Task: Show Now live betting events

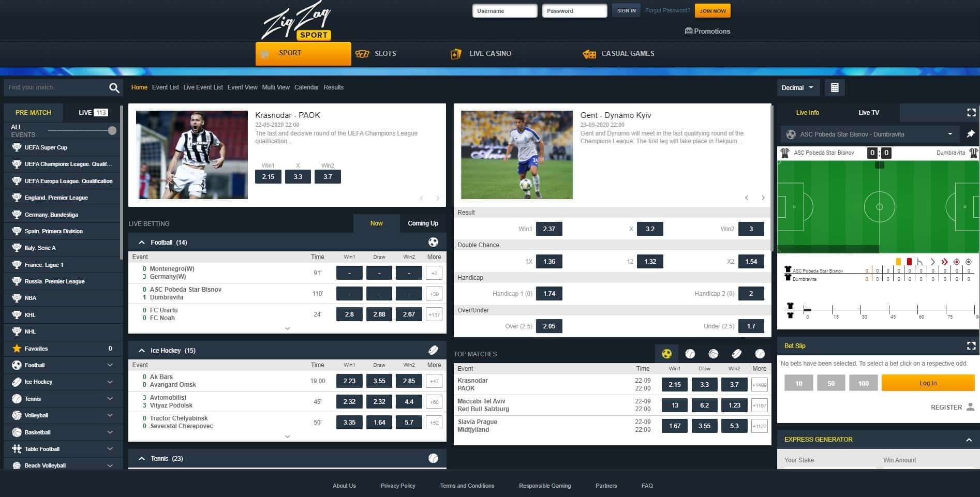Action: point(376,223)
